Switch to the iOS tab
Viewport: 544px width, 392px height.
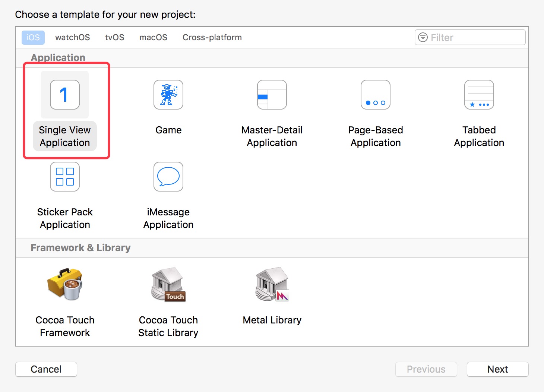pos(33,37)
